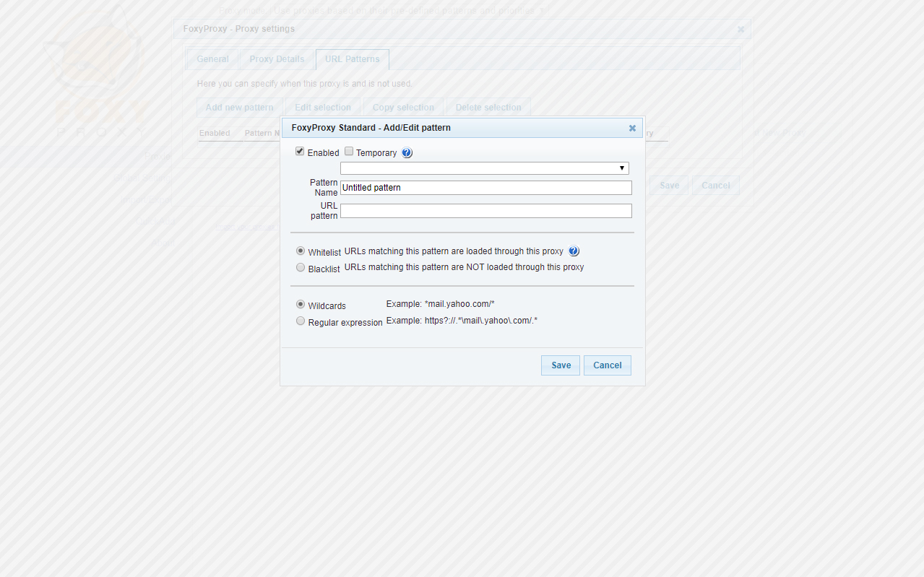The width and height of the screenshot is (924, 577).
Task: Switch to Regular expression matching
Action: (x=301, y=321)
